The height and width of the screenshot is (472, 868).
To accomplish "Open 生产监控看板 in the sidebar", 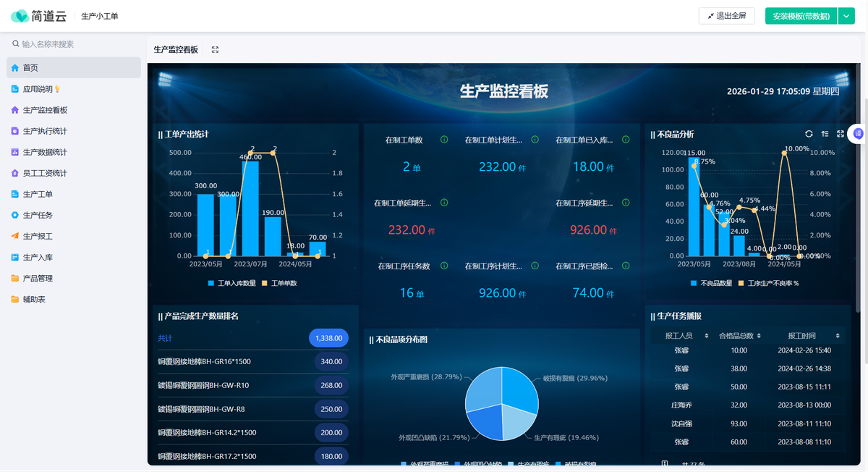I will 74,110.
